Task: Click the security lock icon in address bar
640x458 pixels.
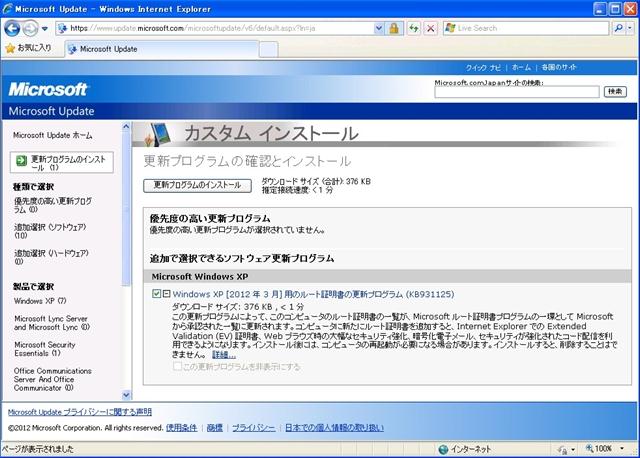Action: click(394, 28)
